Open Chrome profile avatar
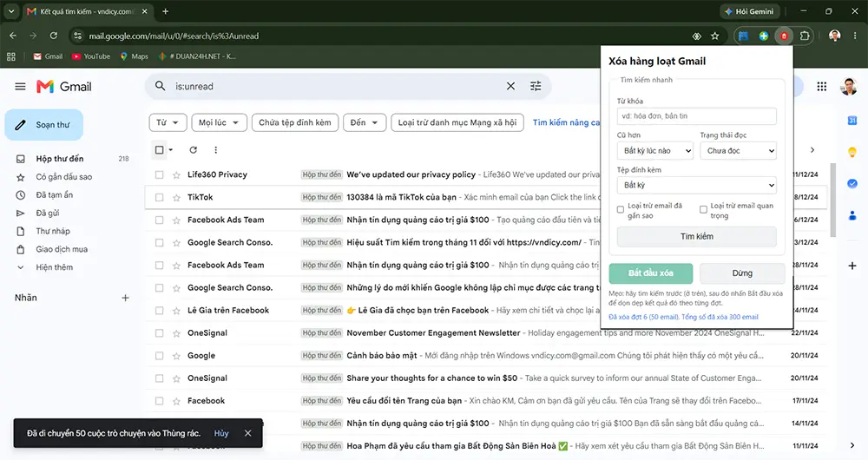 [835, 36]
